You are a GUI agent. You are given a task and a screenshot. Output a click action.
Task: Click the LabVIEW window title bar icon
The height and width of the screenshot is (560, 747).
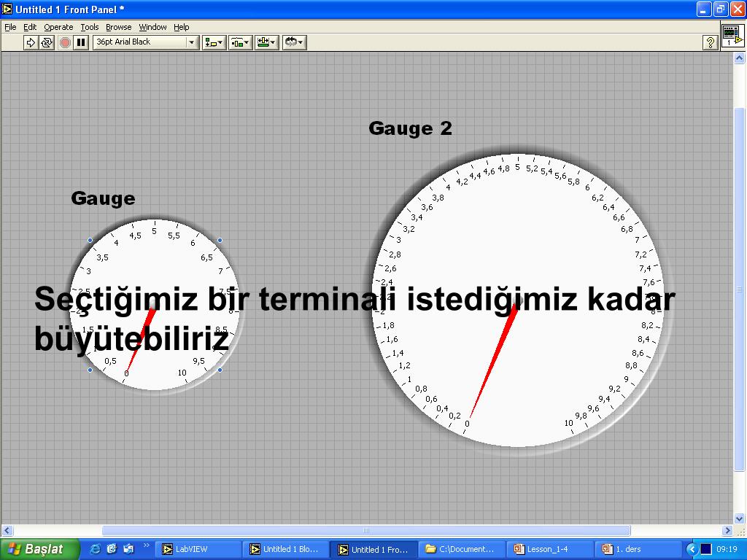click(x=7, y=9)
